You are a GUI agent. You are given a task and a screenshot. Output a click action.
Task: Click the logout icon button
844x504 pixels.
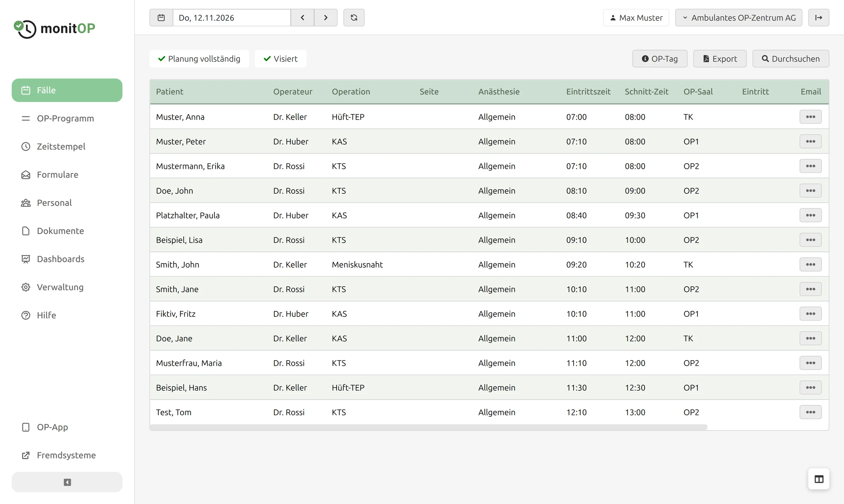(x=819, y=18)
